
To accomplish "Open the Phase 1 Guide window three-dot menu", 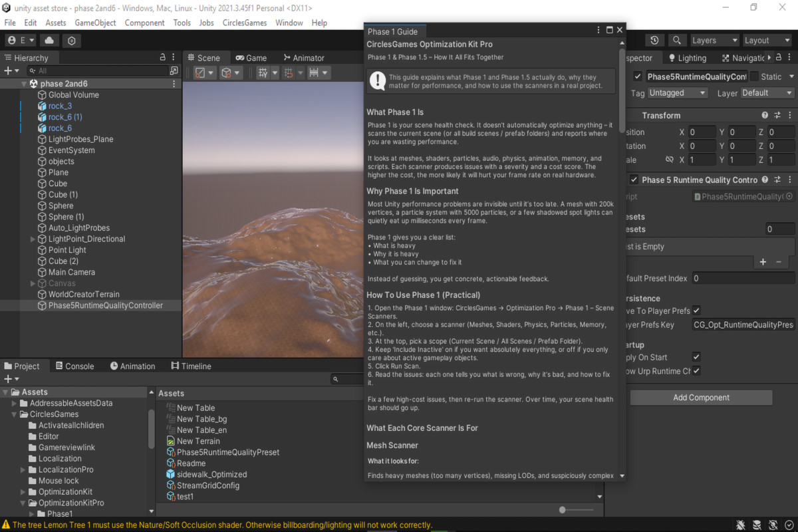I will tap(599, 31).
